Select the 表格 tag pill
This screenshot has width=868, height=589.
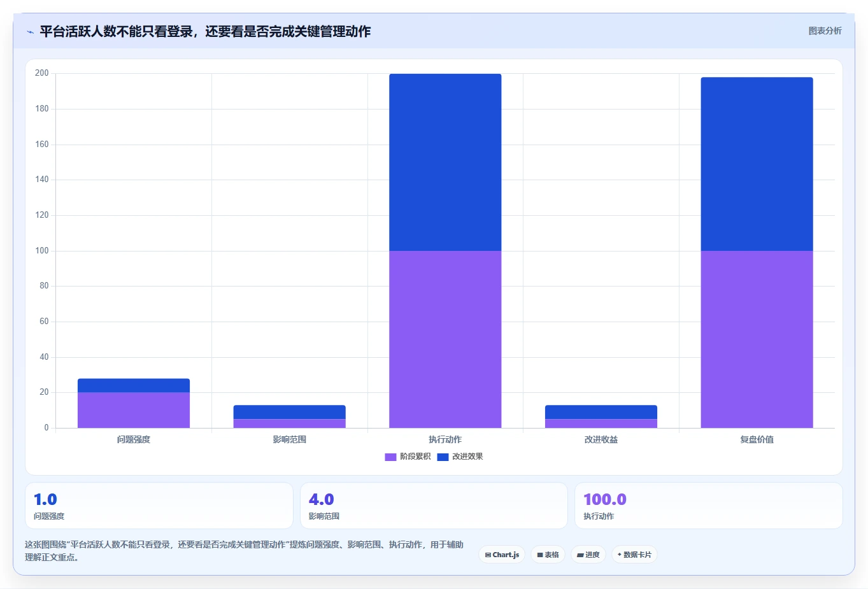[548, 555]
